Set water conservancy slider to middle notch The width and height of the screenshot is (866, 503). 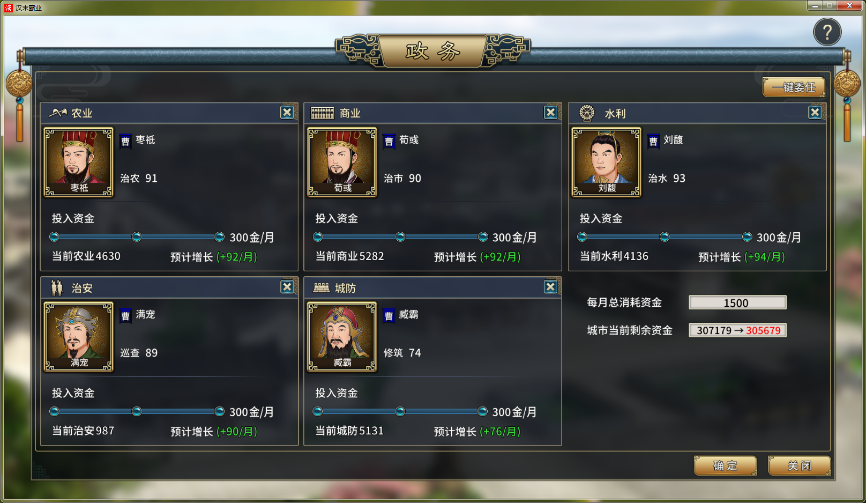tap(664, 237)
